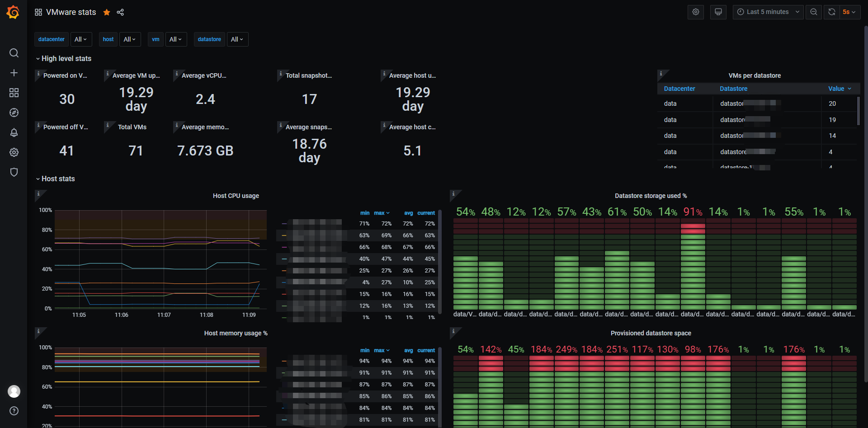The height and width of the screenshot is (428, 868).
Task: Open the VMs per datastore title menu
Action: pos(755,75)
